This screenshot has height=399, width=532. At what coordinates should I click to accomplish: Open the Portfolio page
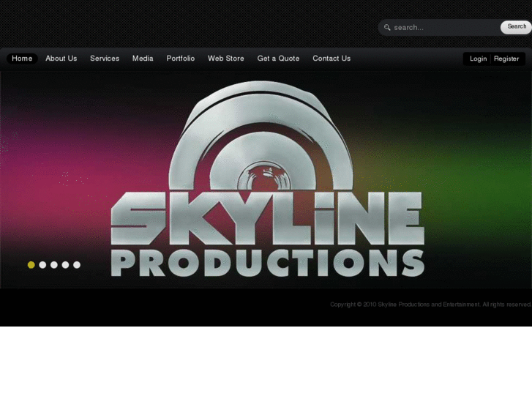coord(181,59)
